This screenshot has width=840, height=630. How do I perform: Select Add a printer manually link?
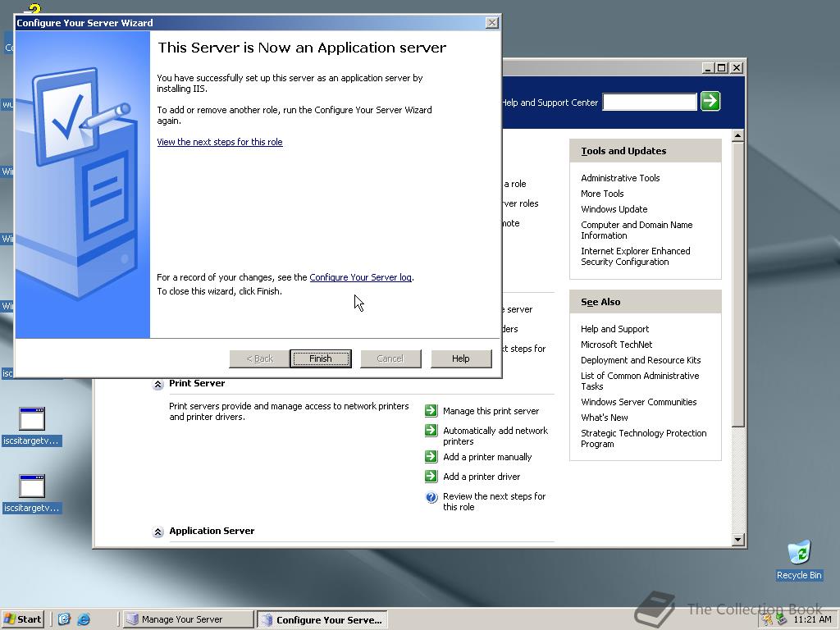[x=487, y=457]
